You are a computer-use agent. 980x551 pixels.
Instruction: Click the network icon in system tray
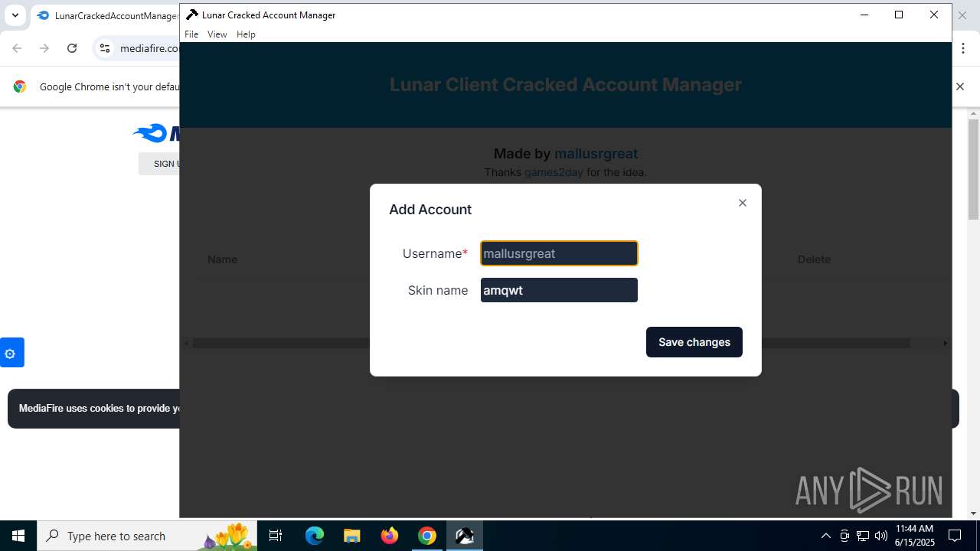pos(863,536)
